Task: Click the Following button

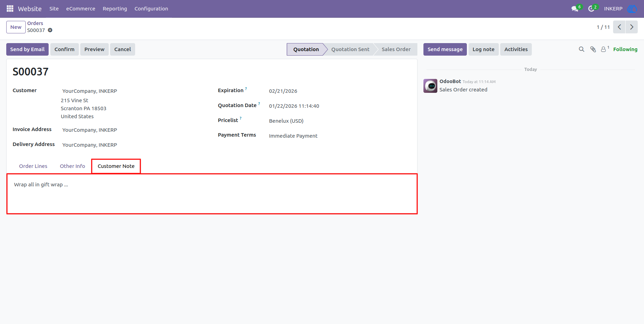Action: (x=625, y=49)
